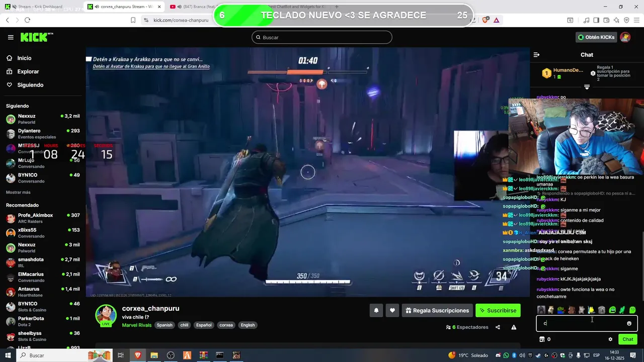
Task: Focus the Buscar search field
Action: coord(321,37)
